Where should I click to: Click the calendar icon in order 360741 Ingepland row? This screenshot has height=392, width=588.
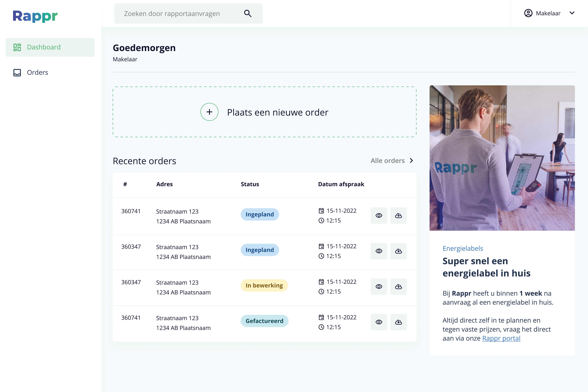[321, 211]
